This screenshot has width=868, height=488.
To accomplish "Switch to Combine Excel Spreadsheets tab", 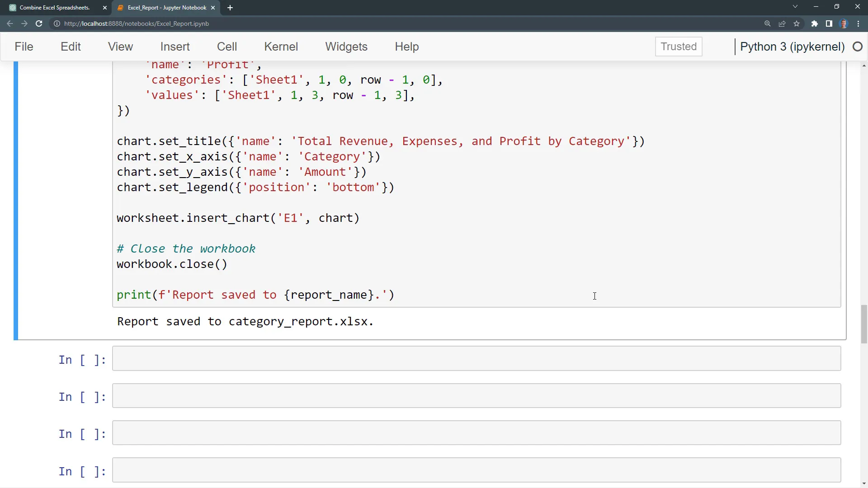I will (x=54, y=8).
